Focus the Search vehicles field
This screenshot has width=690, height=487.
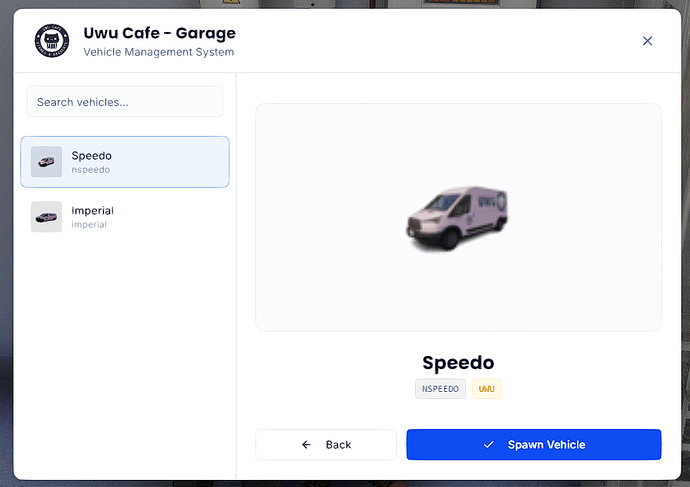pos(125,101)
